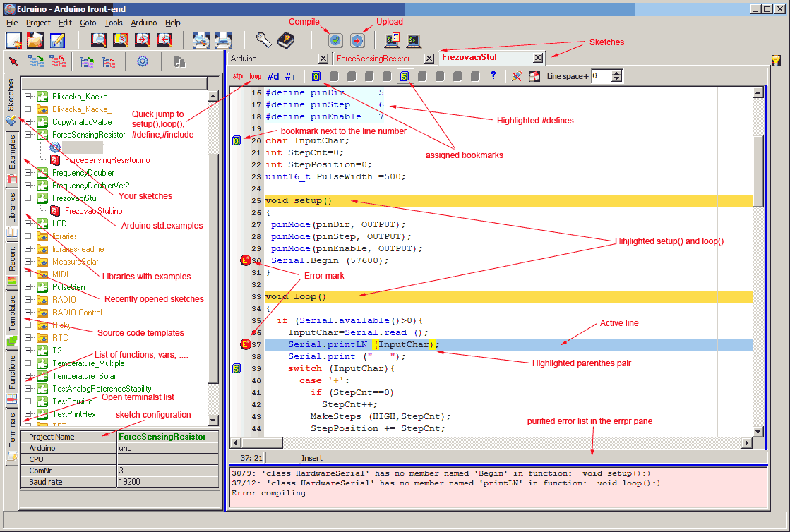This screenshot has height=532, width=790.
Task: Open print preview icon
Action: pos(201,40)
